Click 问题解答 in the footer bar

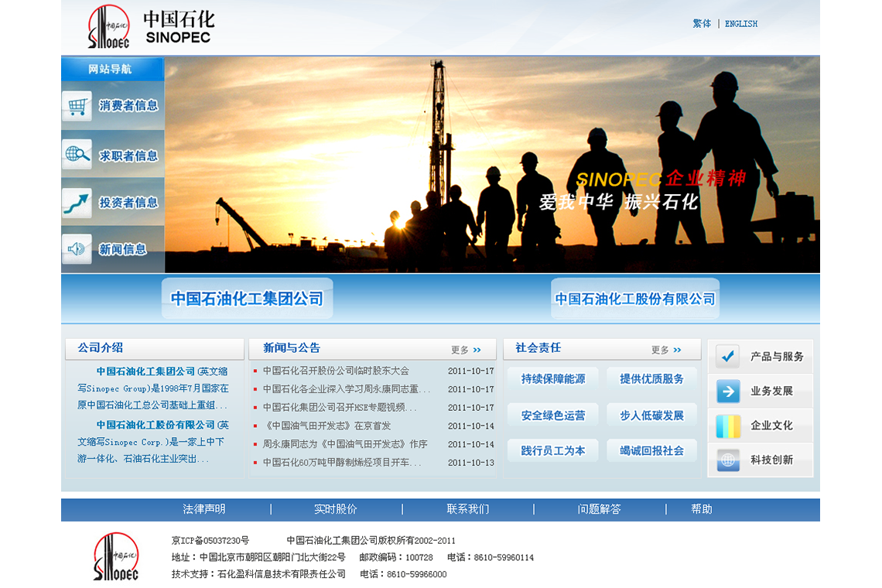(599, 509)
